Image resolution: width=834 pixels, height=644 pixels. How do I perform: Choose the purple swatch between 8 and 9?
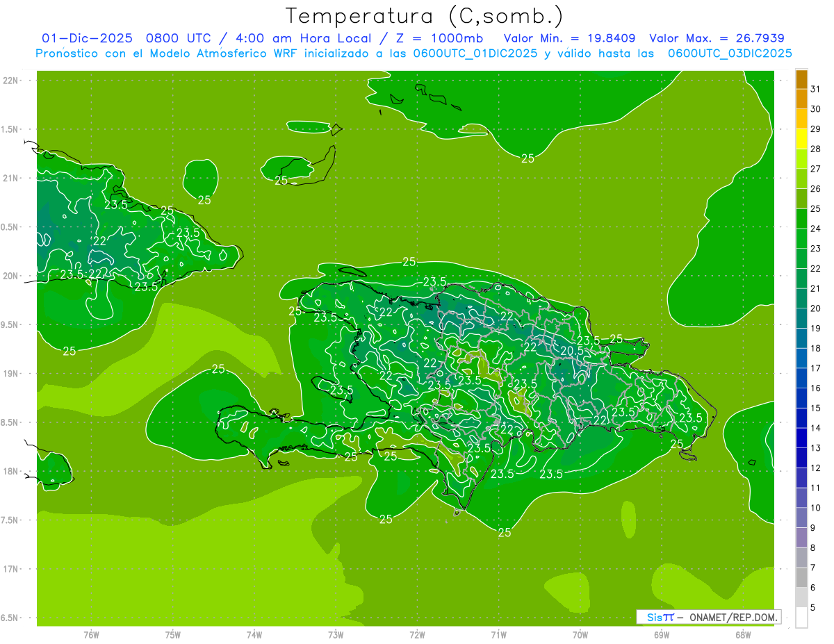click(801, 538)
